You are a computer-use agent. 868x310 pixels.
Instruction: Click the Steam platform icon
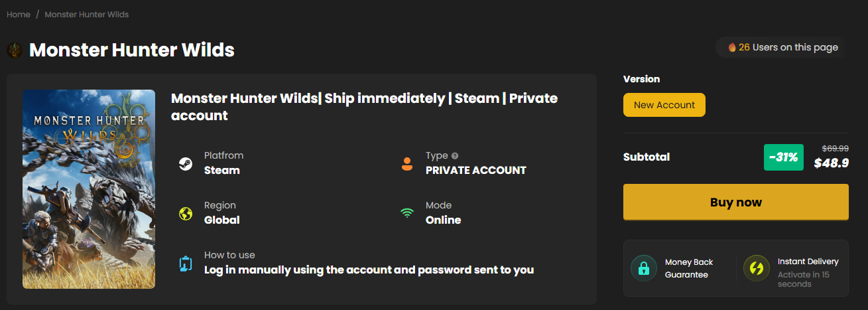(x=186, y=164)
